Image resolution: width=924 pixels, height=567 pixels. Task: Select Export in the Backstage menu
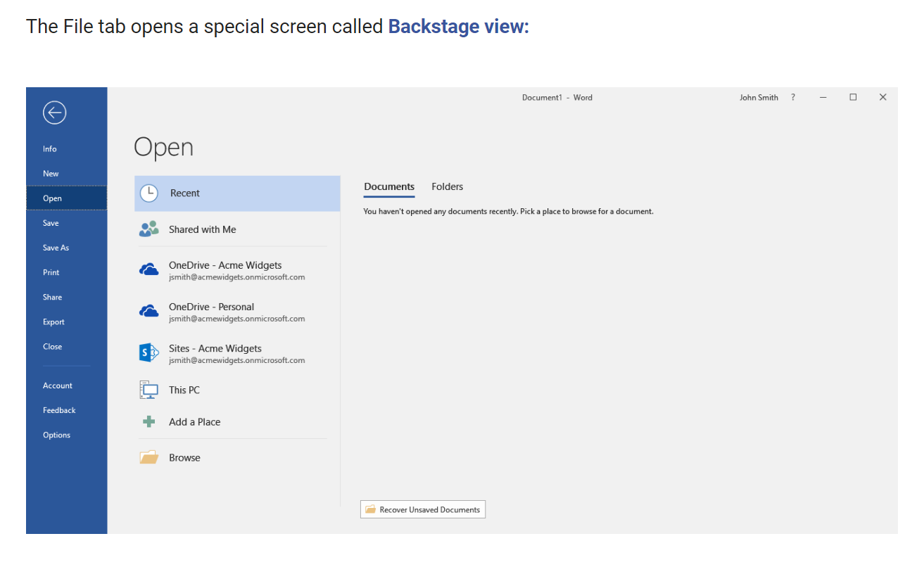pyautogui.click(x=53, y=322)
